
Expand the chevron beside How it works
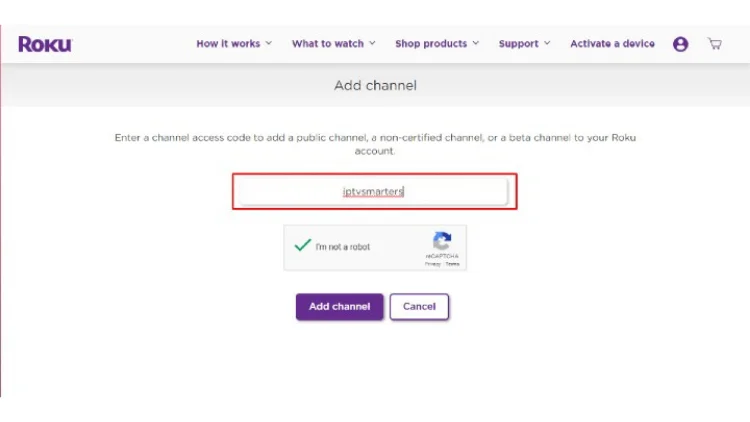tap(268, 44)
